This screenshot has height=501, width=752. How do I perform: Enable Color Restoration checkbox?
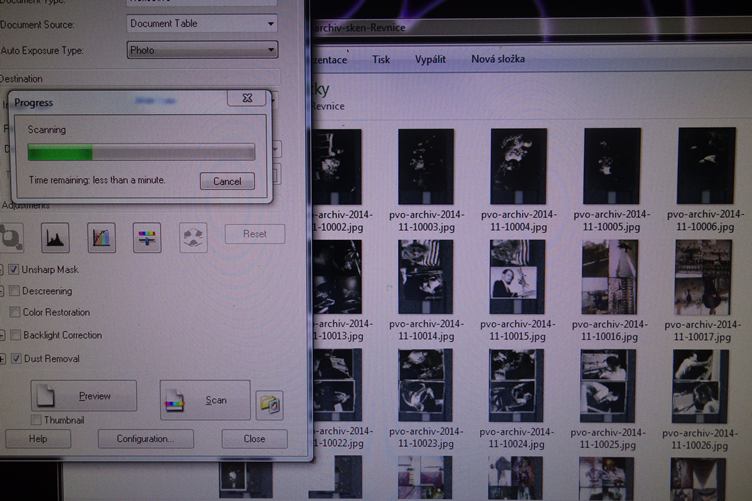(15, 312)
